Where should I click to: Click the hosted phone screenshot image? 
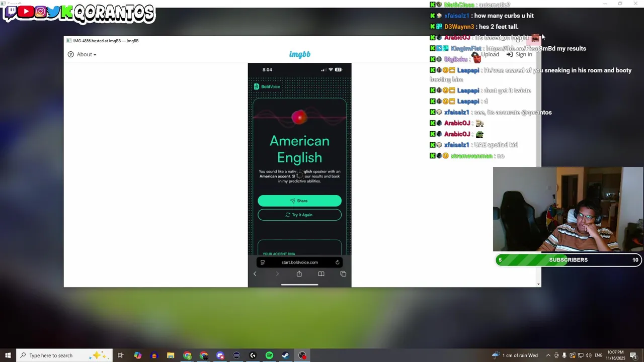coord(299,175)
